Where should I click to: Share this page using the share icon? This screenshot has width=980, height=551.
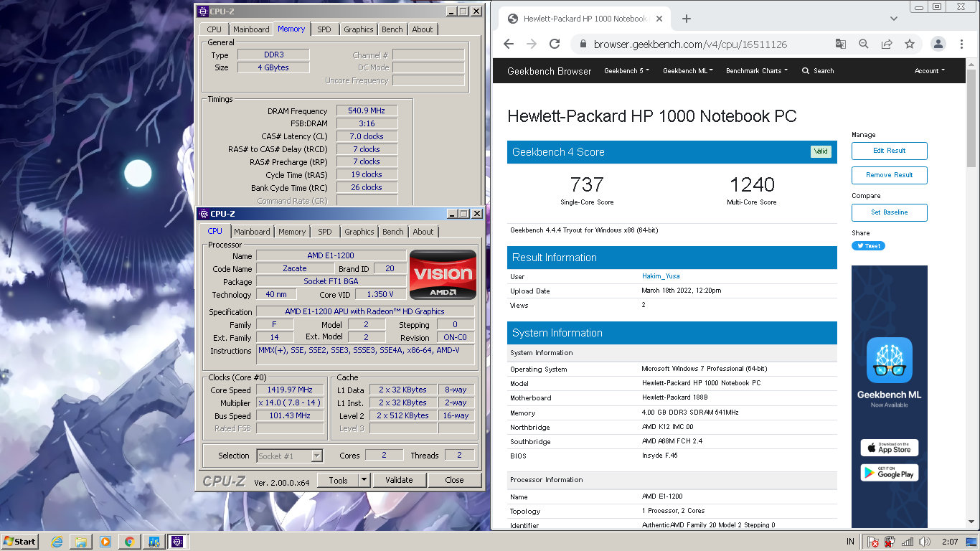coord(887,44)
